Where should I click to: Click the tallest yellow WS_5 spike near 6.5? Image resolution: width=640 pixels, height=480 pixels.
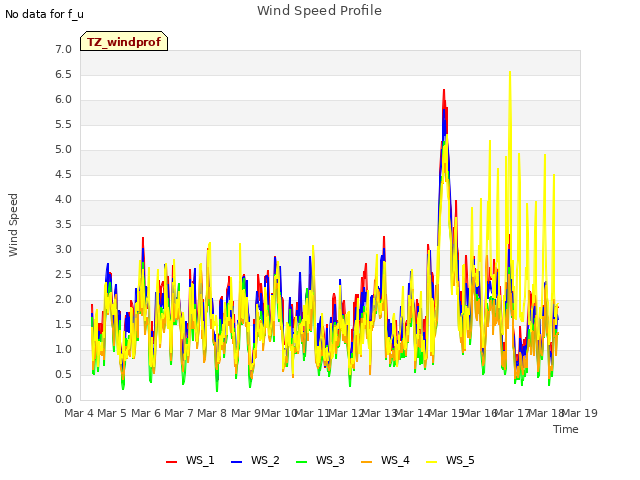point(510,73)
